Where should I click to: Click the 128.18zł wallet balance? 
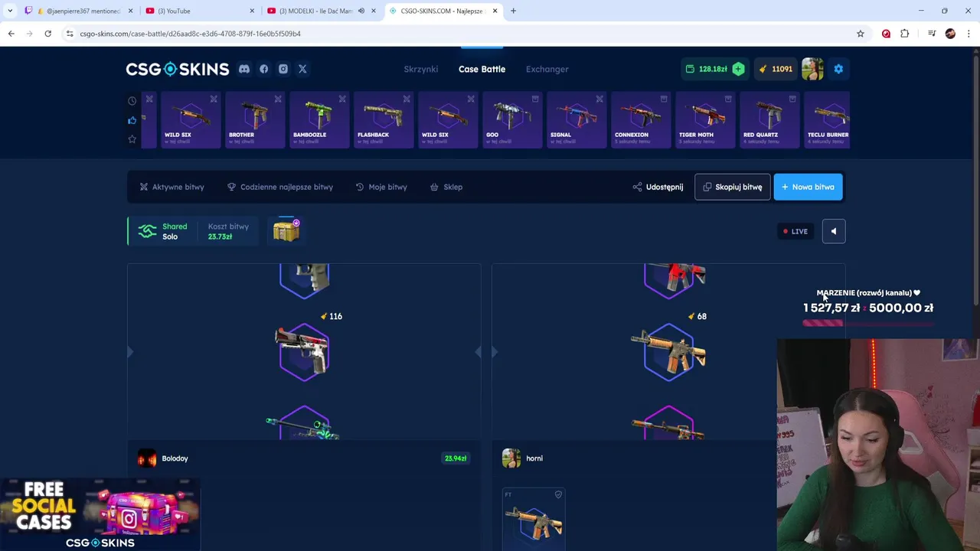(706, 69)
